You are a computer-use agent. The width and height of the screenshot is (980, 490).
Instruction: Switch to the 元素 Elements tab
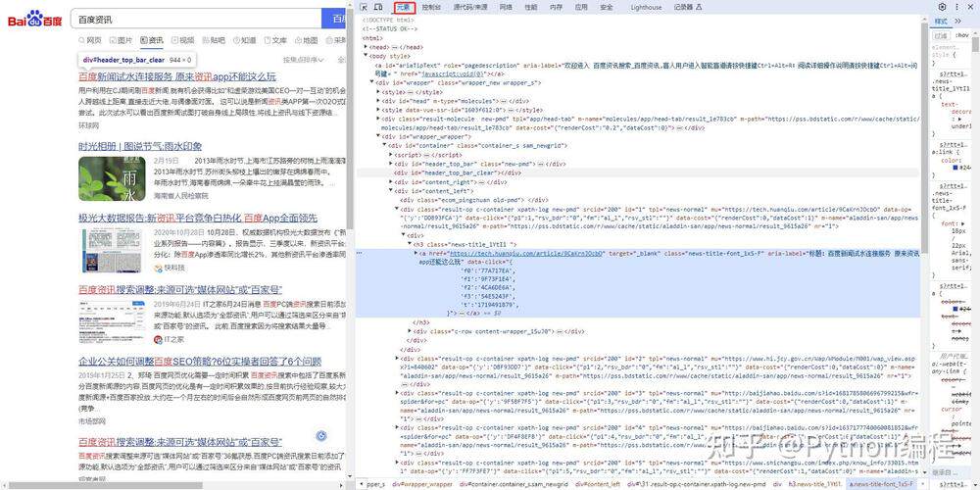[x=405, y=8]
